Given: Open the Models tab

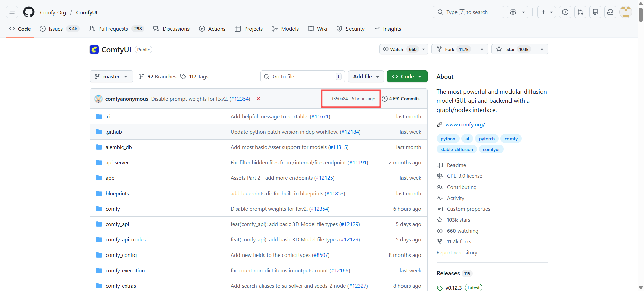Looking at the screenshot, I should (x=285, y=29).
